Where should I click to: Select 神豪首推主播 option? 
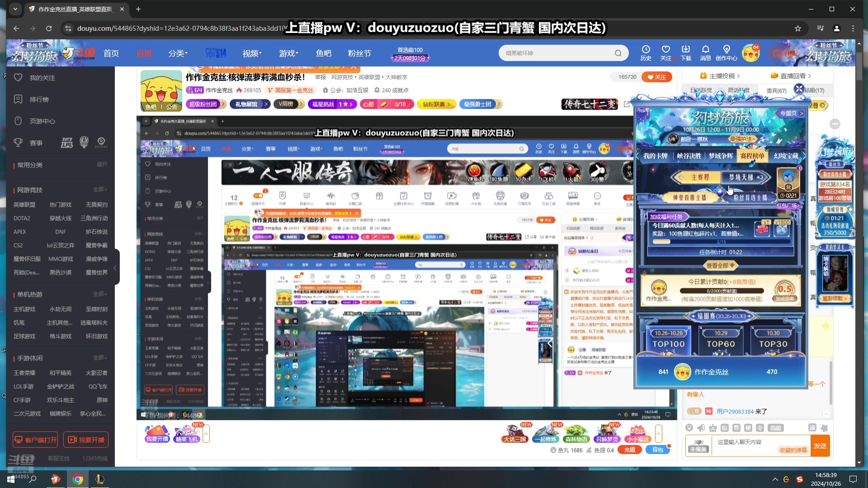pyautogui.click(x=689, y=197)
